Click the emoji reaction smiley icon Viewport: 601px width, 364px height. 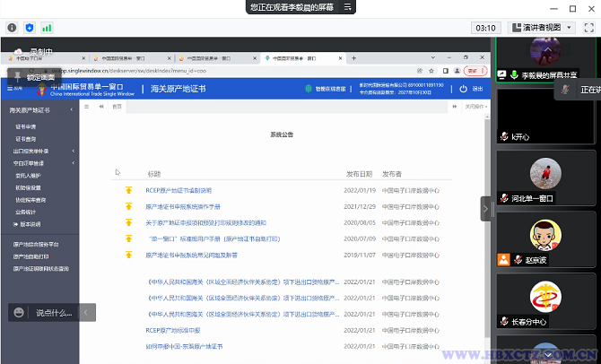click(x=19, y=312)
